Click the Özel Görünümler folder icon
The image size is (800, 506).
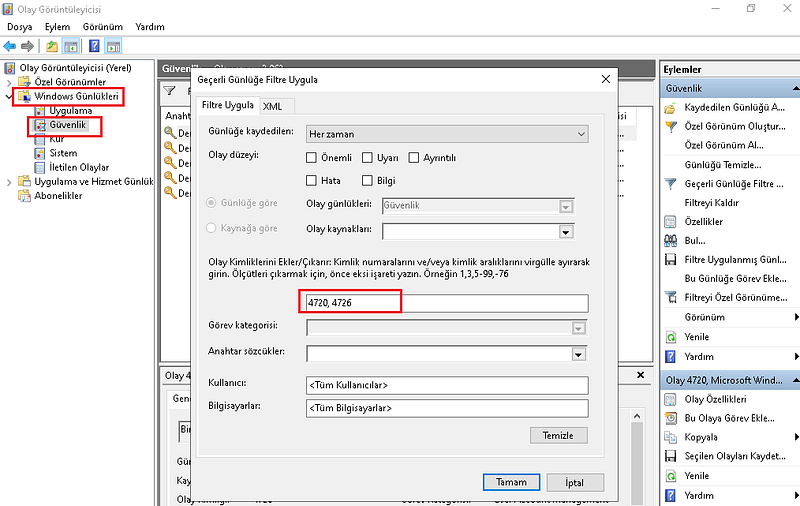[x=24, y=82]
